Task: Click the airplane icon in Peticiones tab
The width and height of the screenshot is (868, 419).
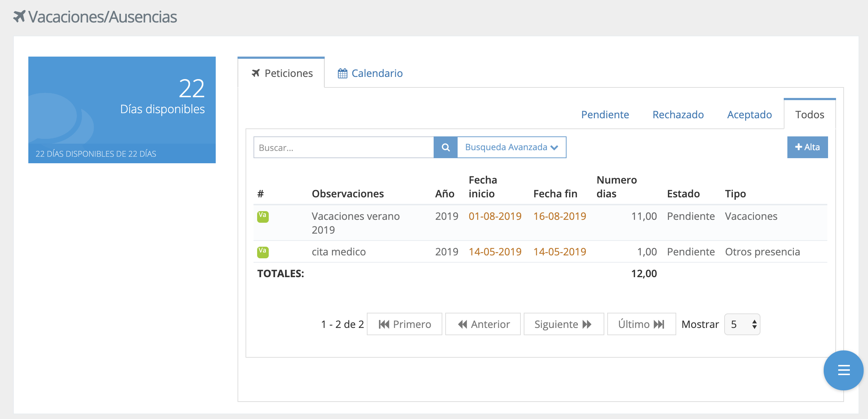Action: click(256, 73)
